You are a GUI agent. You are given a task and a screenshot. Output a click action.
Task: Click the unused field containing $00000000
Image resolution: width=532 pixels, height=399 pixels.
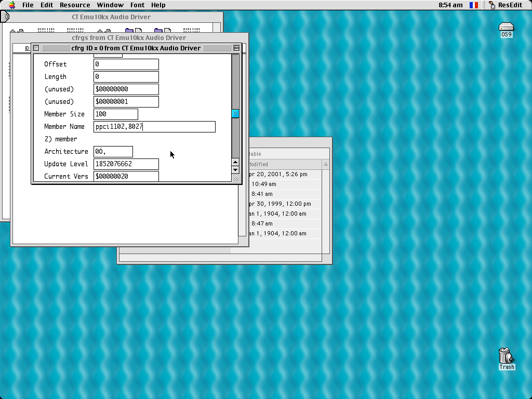click(x=126, y=89)
